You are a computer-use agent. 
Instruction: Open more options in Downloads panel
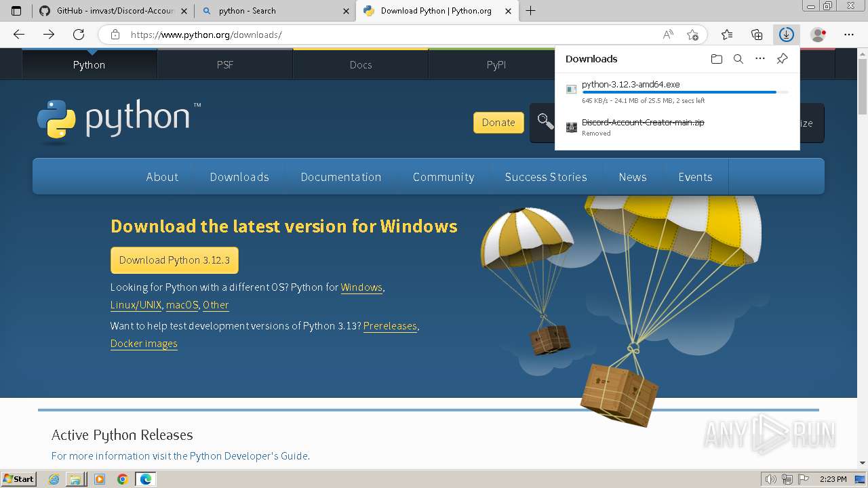click(x=760, y=59)
